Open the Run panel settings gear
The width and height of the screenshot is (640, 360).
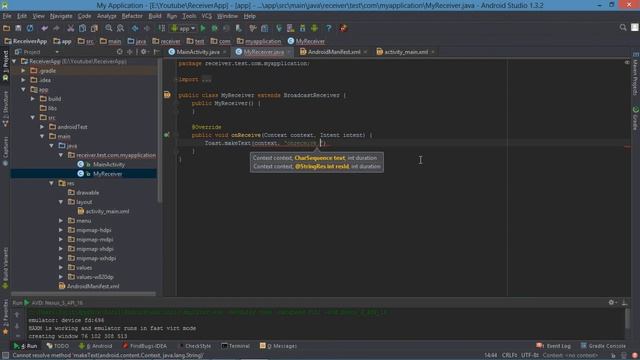[611, 302]
